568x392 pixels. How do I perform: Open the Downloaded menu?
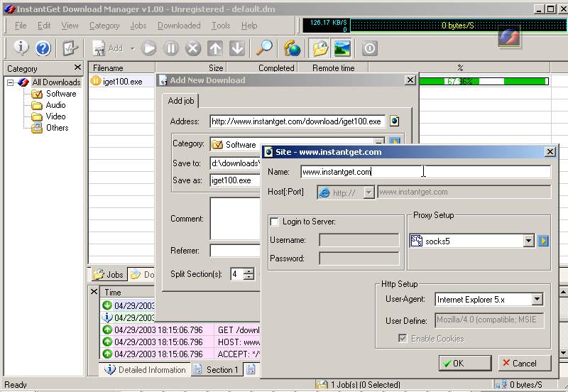coord(179,26)
